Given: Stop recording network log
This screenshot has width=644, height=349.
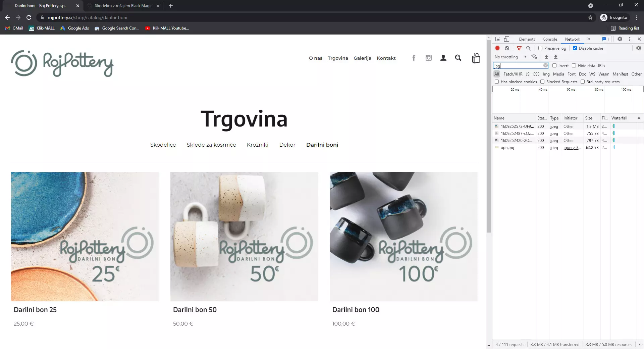Looking at the screenshot, I should pos(497,48).
